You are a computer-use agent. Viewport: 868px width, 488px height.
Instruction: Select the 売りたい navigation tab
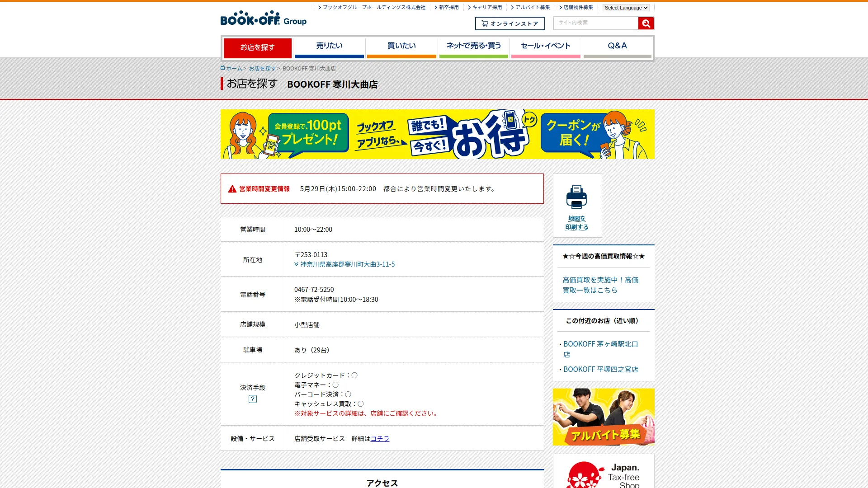329,48
